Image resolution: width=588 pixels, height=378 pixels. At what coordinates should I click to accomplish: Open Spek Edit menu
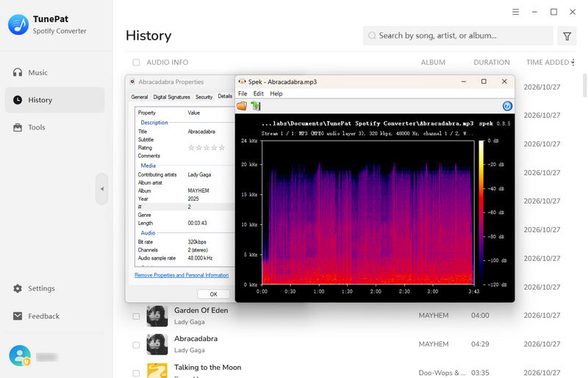[x=259, y=93]
